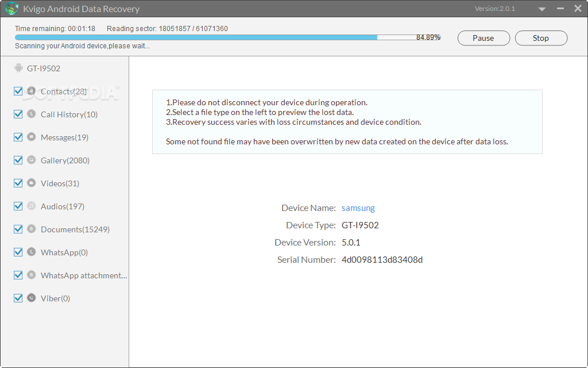This screenshot has width=588, height=368.
Task: Uncheck the Documents checkbox
Action: pyautogui.click(x=18, y=229)
